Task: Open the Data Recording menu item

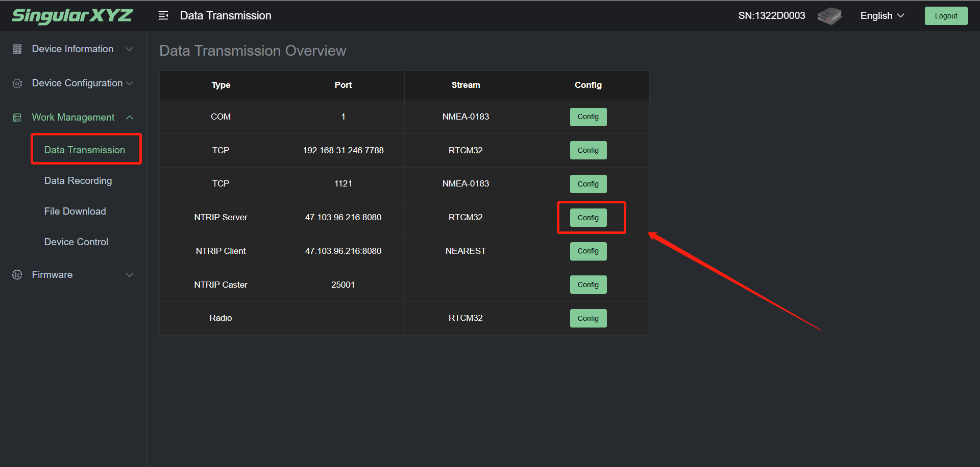Action: click(78, 181)
